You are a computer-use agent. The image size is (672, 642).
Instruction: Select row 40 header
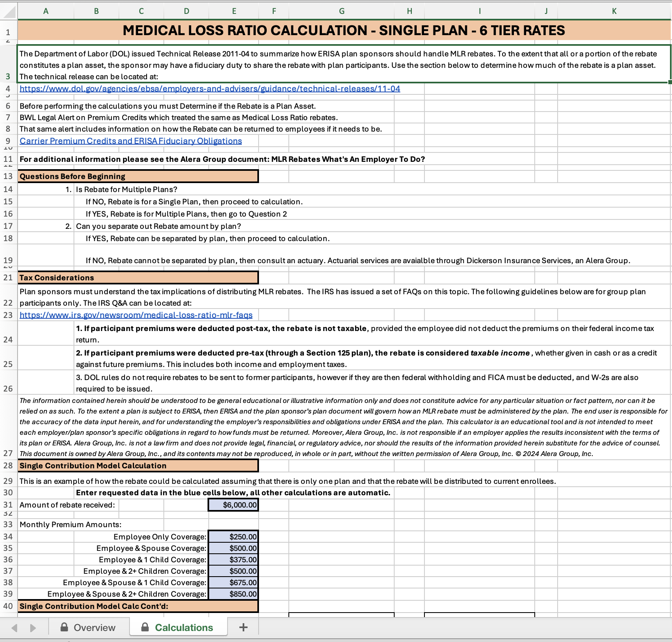click(x=8, y=606)
